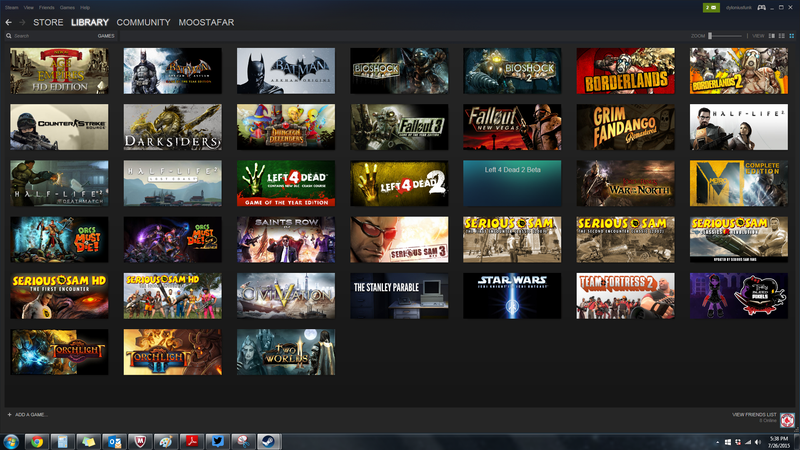
Task: Open Big Picture mode controller icon
Action: (761, 8)
